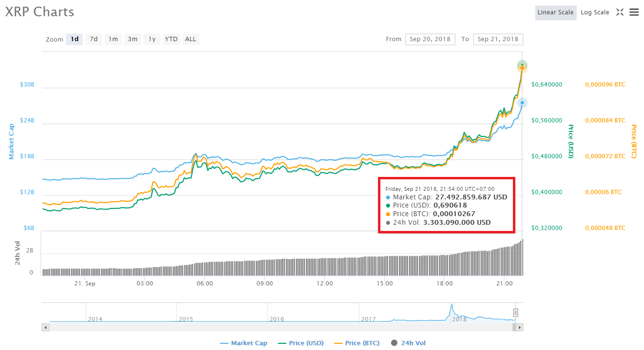Screen dimensions: 644x350
Task: Select the 7d zoom range
Action: tap(94, 39)
